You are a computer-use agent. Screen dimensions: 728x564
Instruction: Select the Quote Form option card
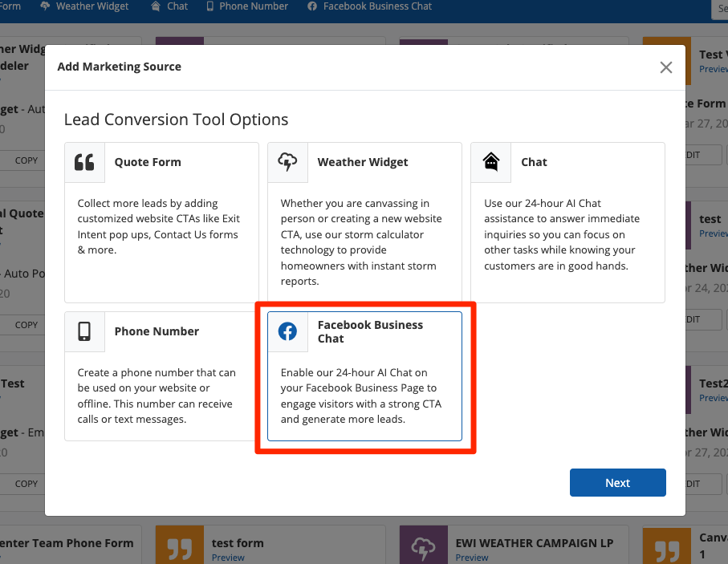coord(161,233)
